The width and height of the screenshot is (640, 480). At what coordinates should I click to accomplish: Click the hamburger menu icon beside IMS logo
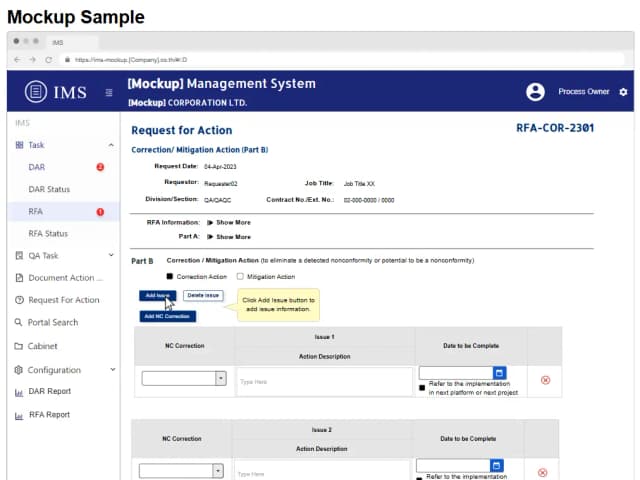click(109, 93)
